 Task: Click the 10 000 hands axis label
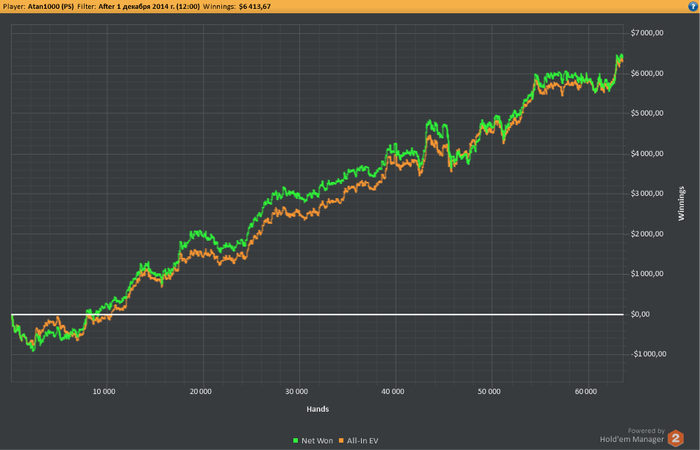click(x=104, y=392)
